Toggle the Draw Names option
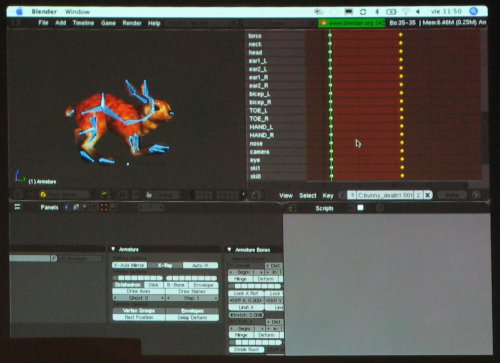 click(x=192, y=291)
